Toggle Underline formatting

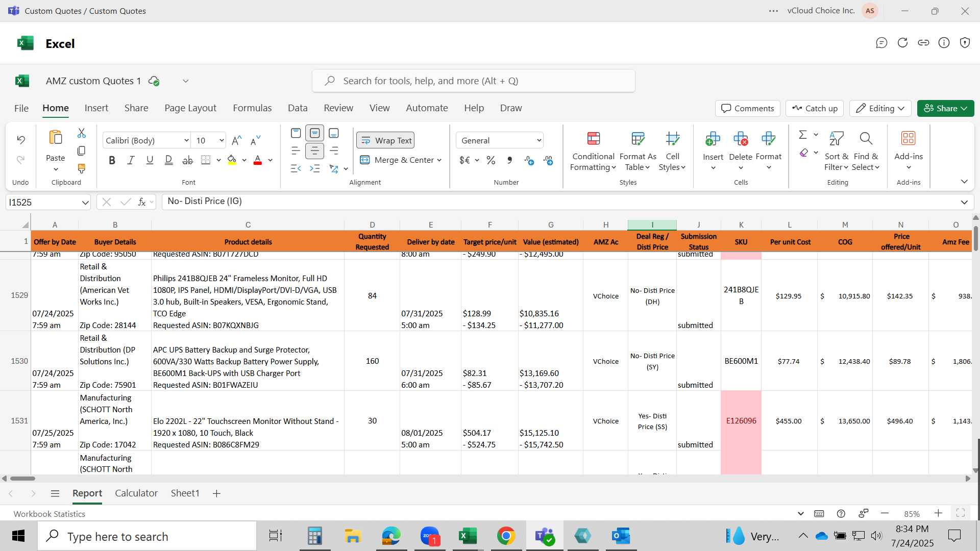(x=150, y=160)
